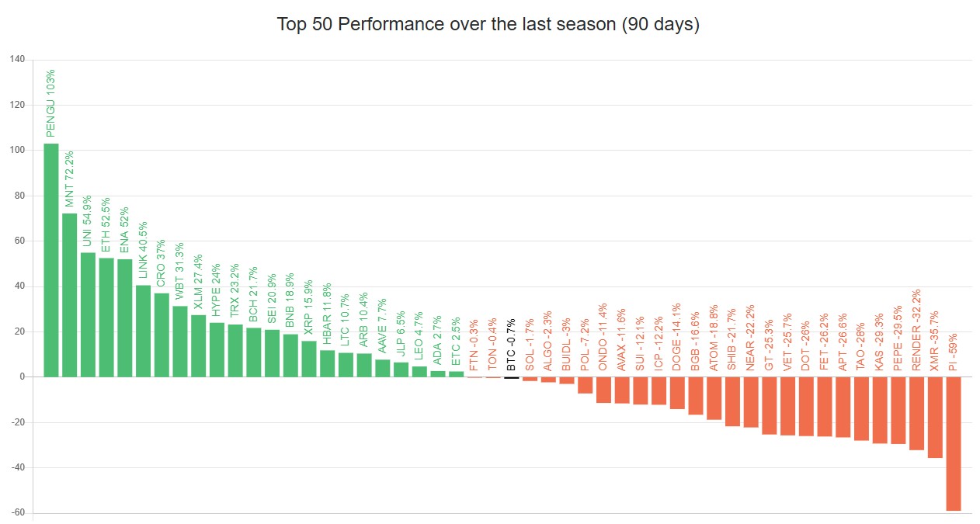Image resolution: width=980 pixels, height=524 pixels.
Task: Click the black BTC -0.7% label
Action: tap(511, 343)
